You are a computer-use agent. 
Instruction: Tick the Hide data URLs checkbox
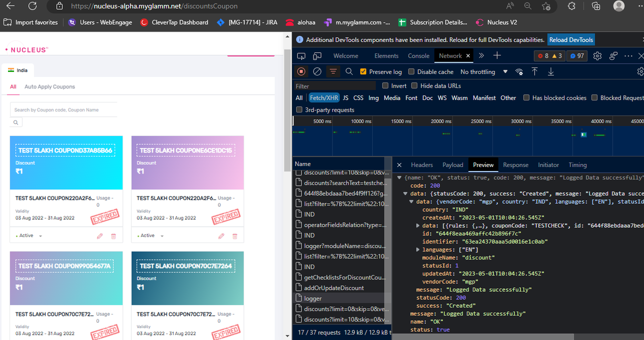415,86
